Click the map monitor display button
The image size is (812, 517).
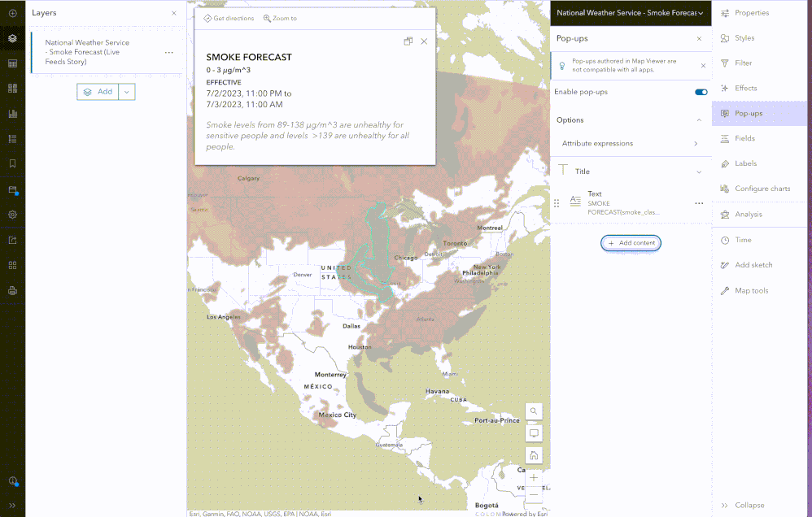pyautogui.click(x=534, y=433)
